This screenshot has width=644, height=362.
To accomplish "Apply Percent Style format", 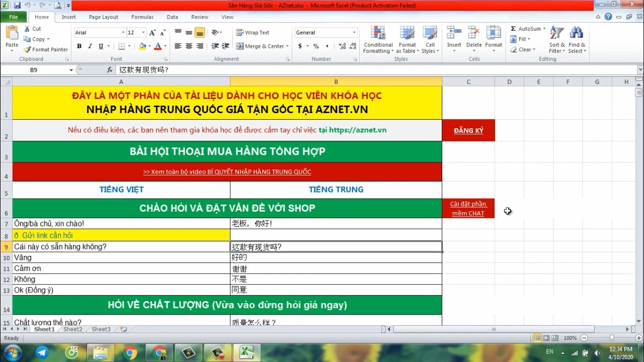I will (316, 46).
